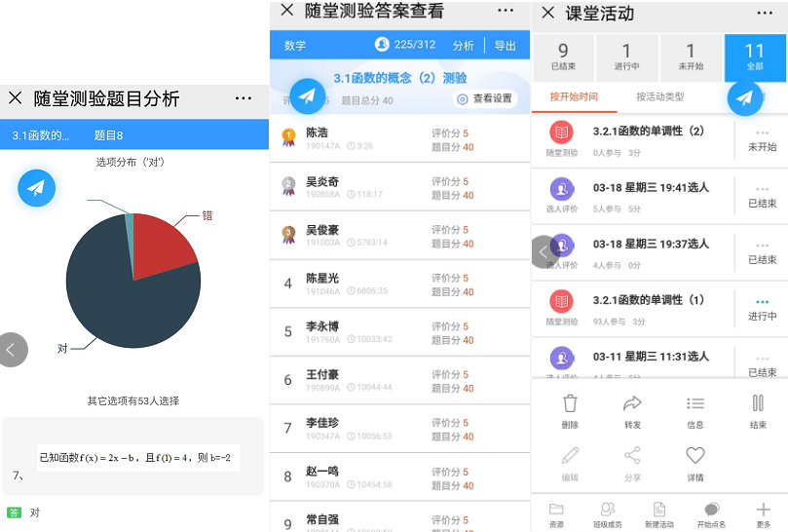
Task: Open the 信息 list icon
Action: (694, 404)
